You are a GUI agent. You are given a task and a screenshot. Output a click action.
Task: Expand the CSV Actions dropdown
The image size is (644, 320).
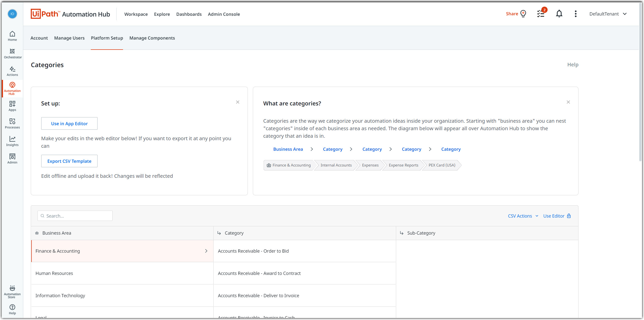click(x=523, y=216)
